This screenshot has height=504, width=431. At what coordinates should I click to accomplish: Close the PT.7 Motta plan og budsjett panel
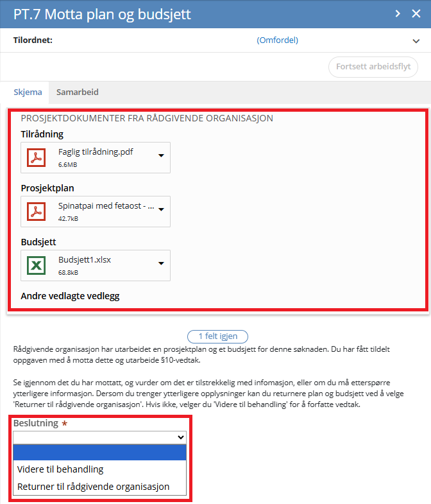(x=416, y=13)
